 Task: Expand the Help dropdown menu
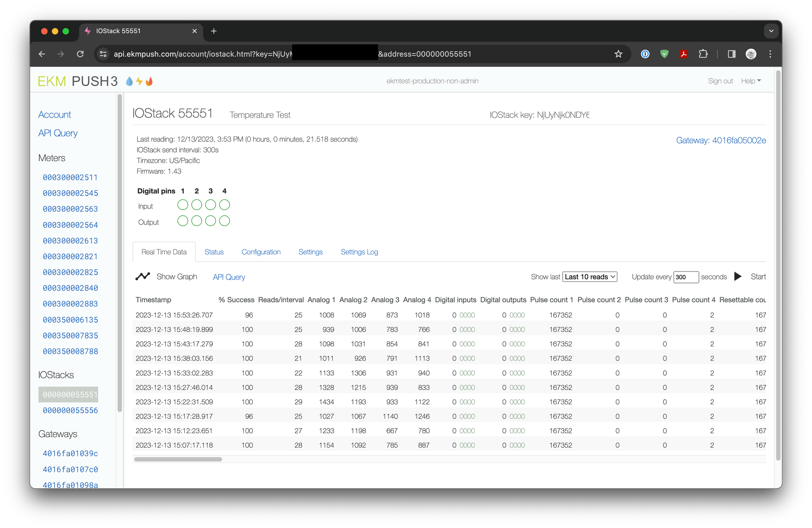[x=751, y=80]
